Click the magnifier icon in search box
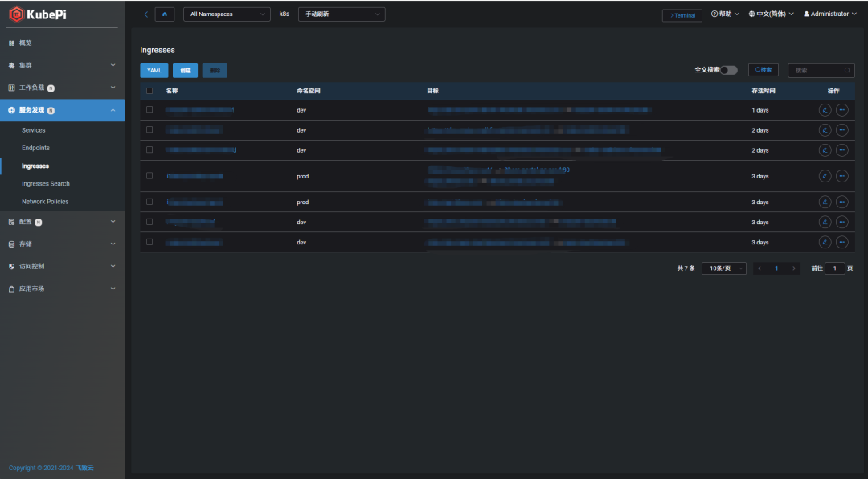The image size is (868, 479). [847, 71]
